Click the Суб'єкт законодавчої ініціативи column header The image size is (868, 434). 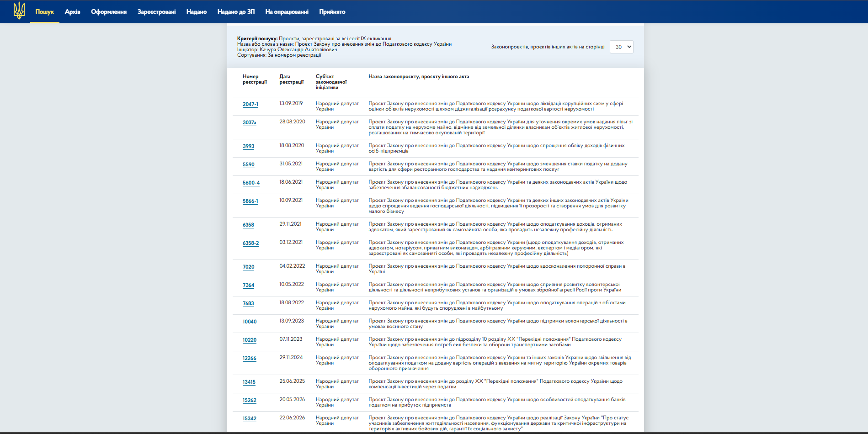pyautogui.click(x=331, y=82)
